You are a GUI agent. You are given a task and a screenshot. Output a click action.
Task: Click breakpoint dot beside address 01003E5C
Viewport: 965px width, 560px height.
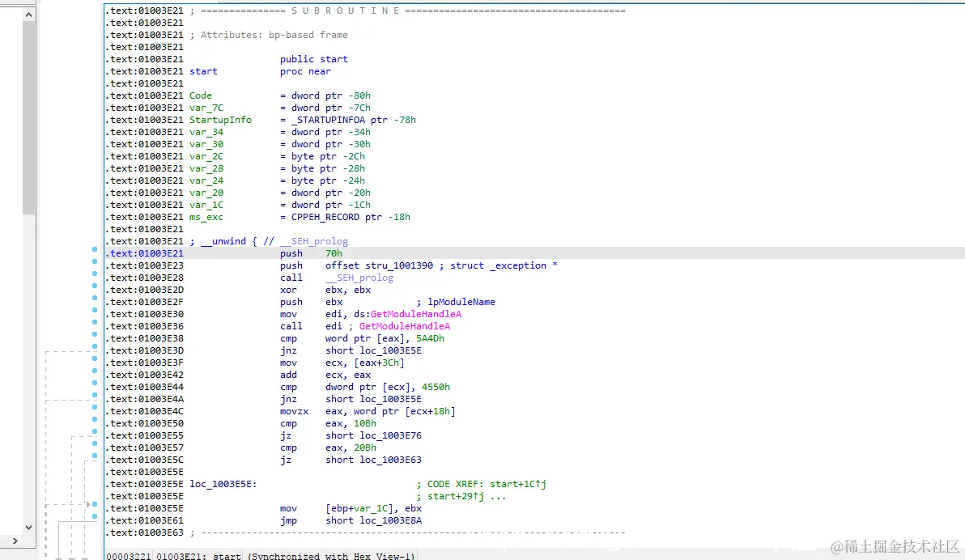click(95, 456)
